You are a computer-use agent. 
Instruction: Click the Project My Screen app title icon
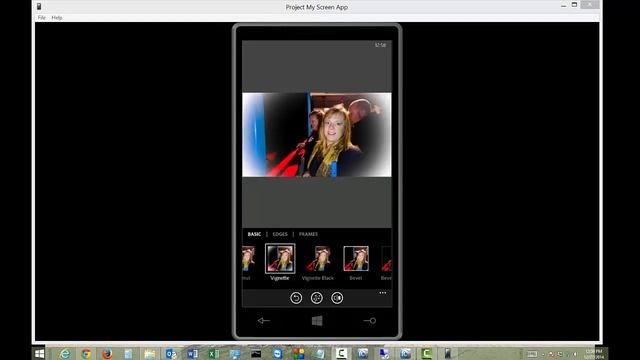39,7
